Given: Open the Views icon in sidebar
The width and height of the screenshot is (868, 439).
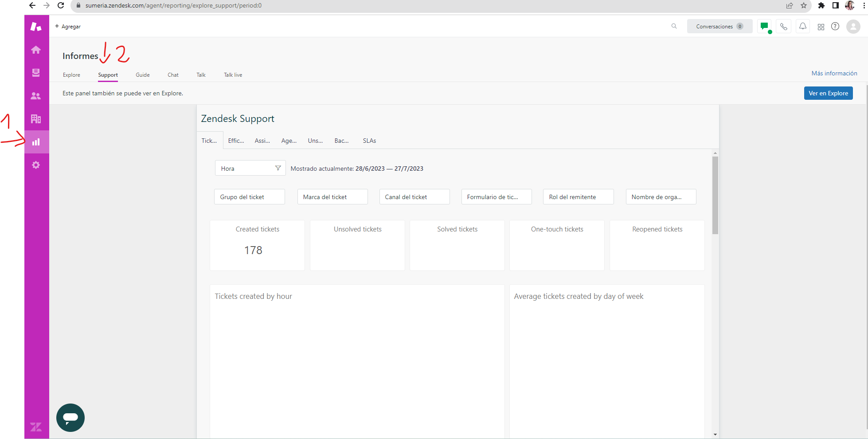Looking at the screenshot, I should [x=36, y=73].
